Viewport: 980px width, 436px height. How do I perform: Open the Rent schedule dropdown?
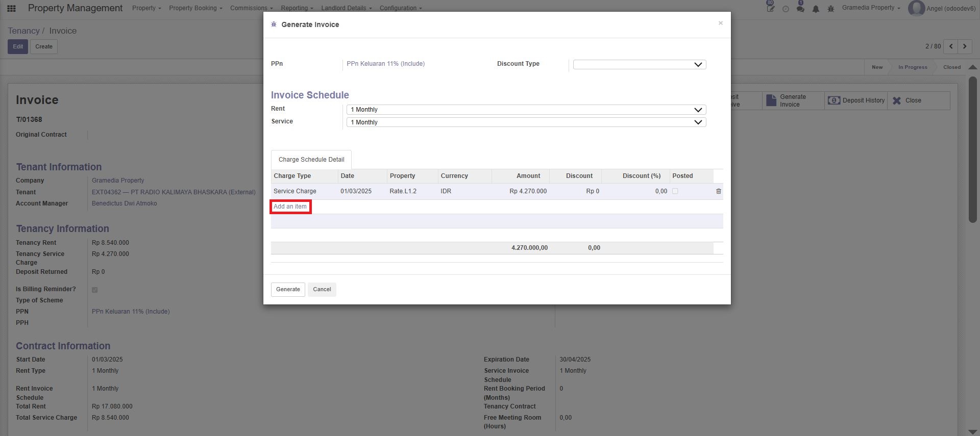(526, 110)
